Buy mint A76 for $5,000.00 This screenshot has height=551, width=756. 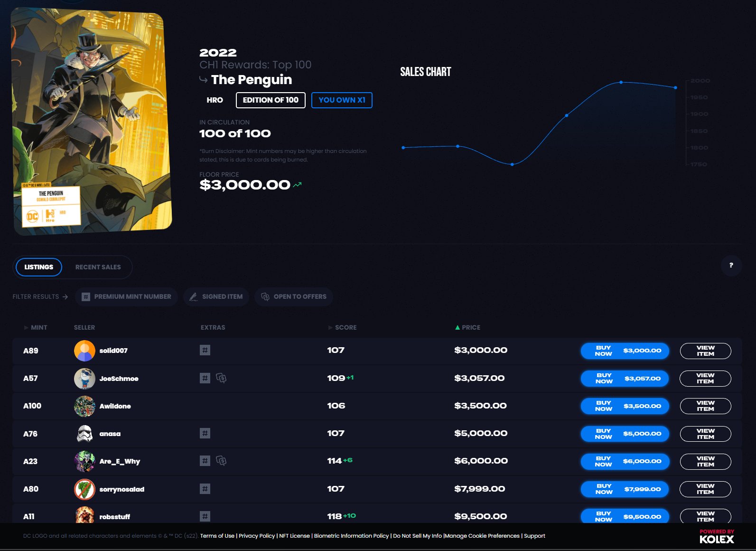tap(625, 434)
